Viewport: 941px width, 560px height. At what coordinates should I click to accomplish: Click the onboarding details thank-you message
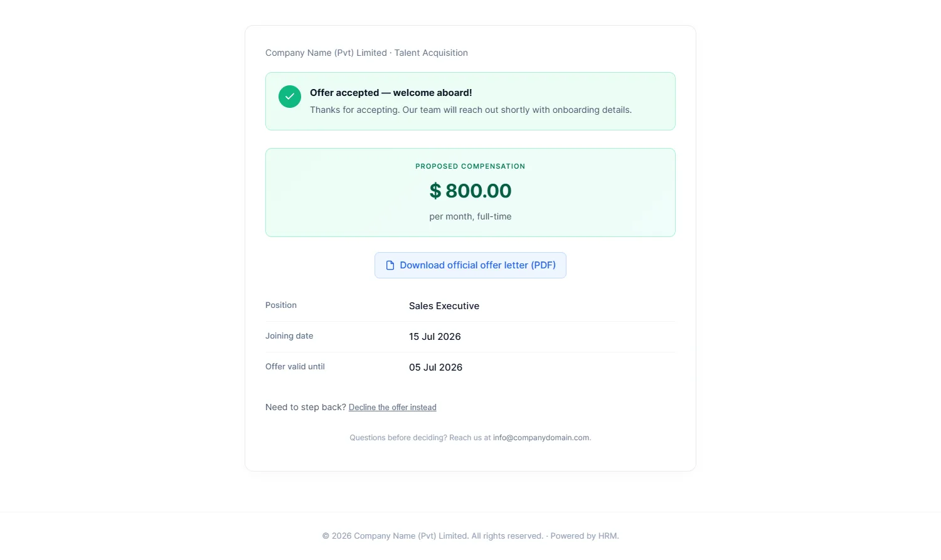tap(470, 110)
